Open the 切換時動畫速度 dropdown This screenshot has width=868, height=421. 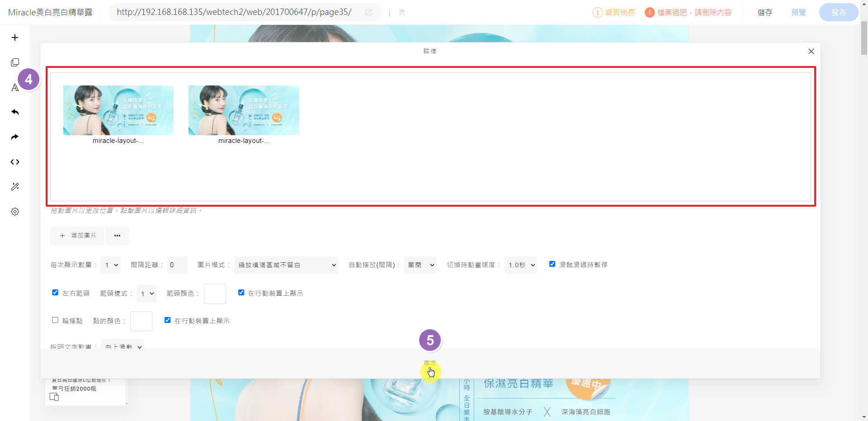coord(521,265)
